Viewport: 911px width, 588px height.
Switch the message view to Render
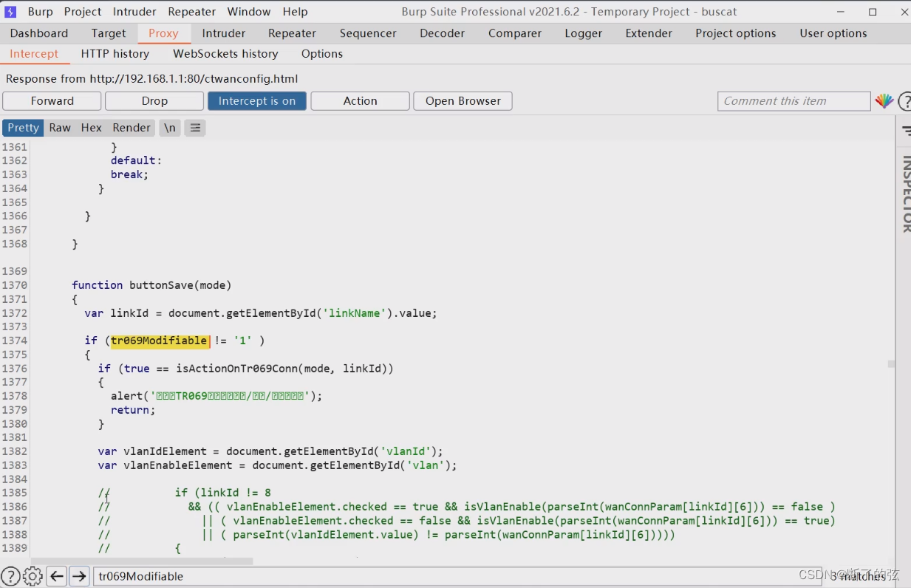click(132, 128)
